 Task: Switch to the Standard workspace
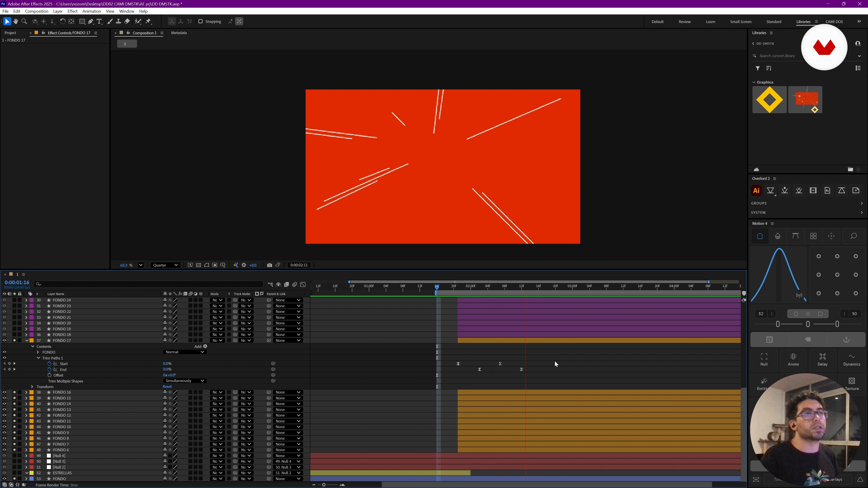click(774, 21)
